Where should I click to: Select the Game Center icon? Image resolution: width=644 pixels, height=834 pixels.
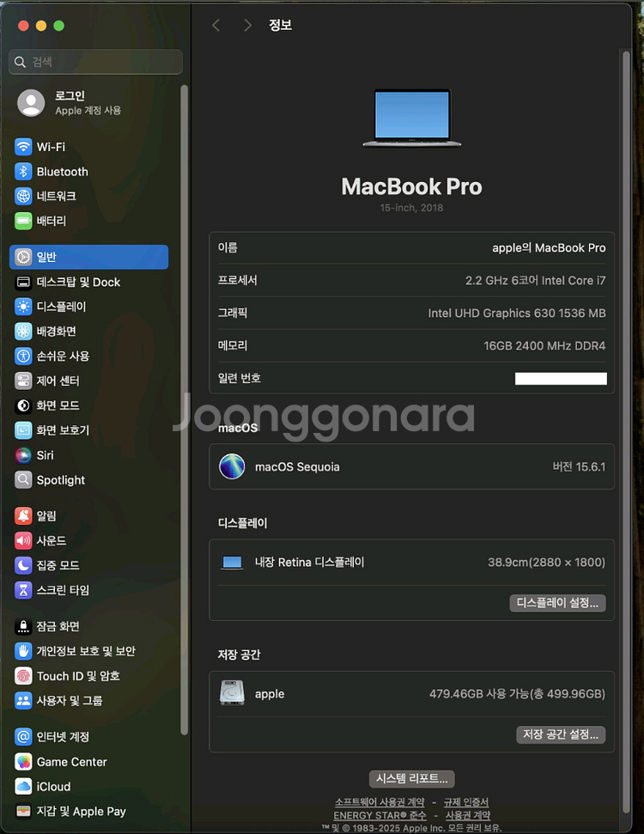point(23,762)
